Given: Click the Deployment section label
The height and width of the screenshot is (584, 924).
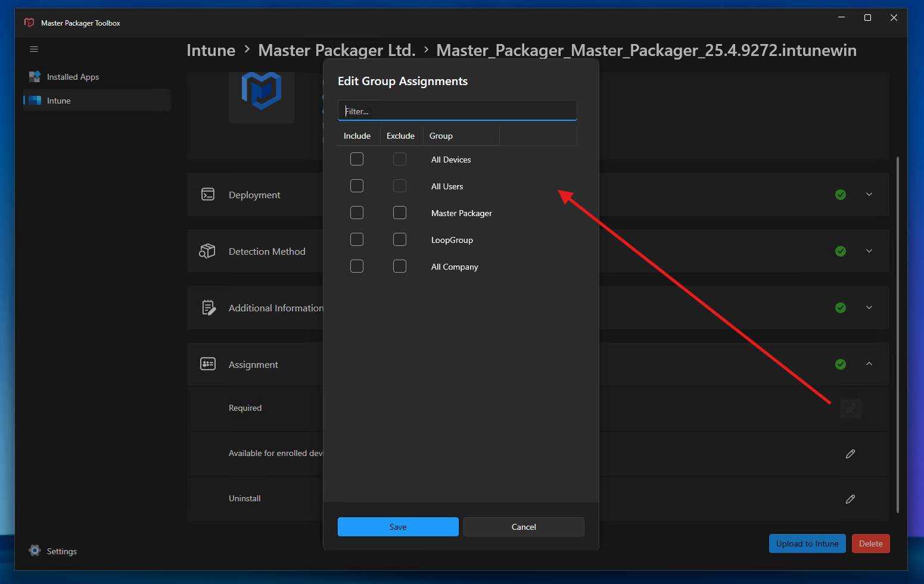Looking at the screenshot, I should click(254, 195).
